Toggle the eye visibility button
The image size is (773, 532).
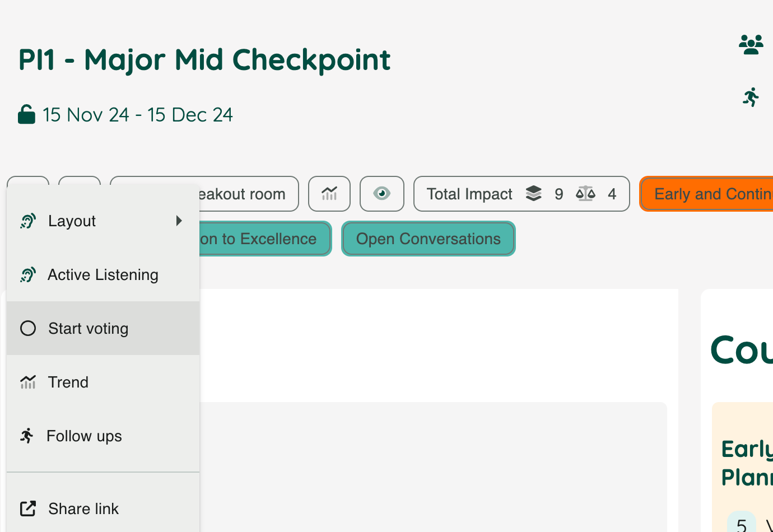pyautogui.click(x=382, y=194)
